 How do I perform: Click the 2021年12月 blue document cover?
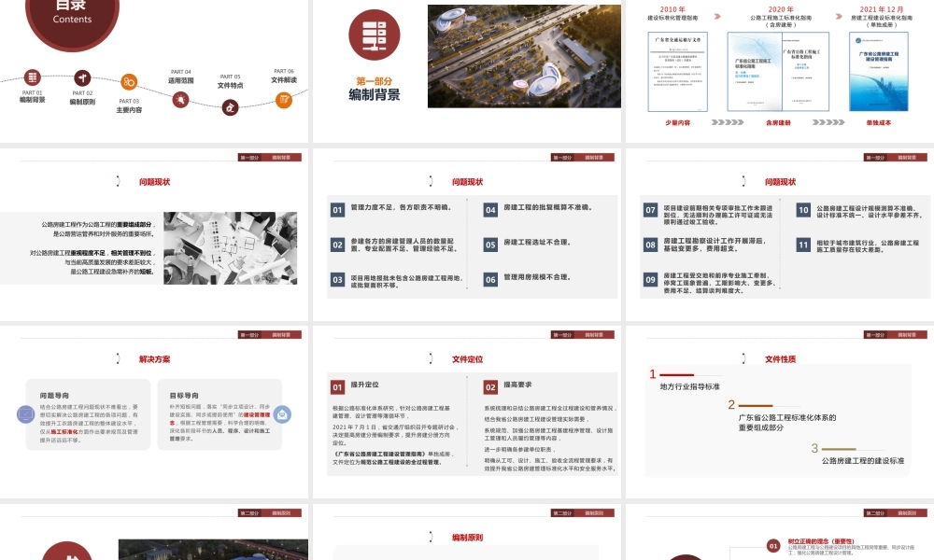[x=879, y=72]
